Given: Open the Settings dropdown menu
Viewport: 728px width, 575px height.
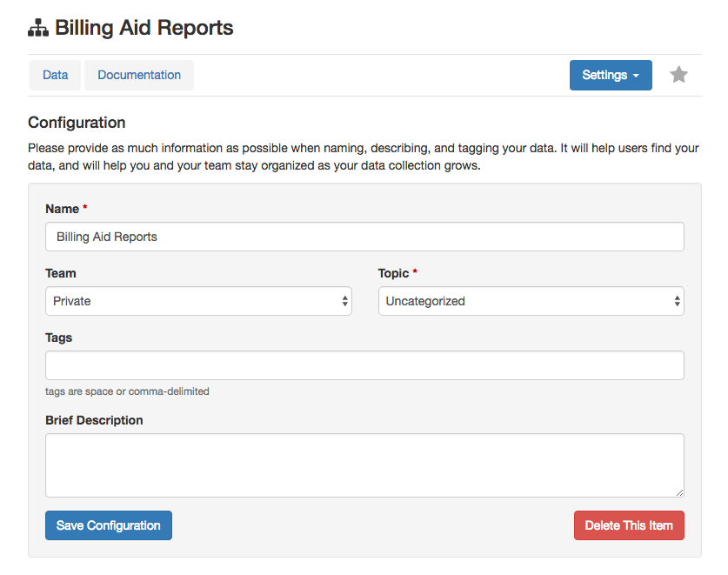Looking at the screenshot, I should 611,75.
